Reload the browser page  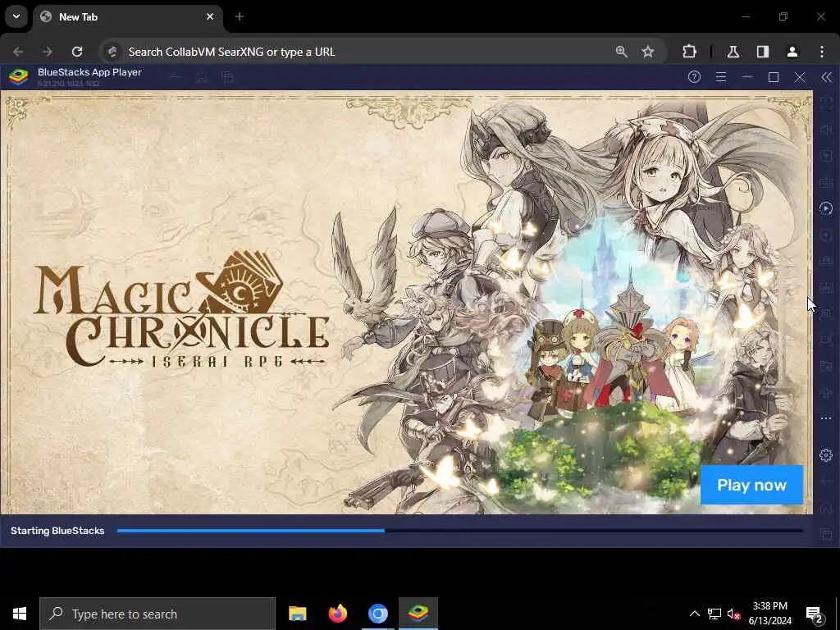coord(77,52)
